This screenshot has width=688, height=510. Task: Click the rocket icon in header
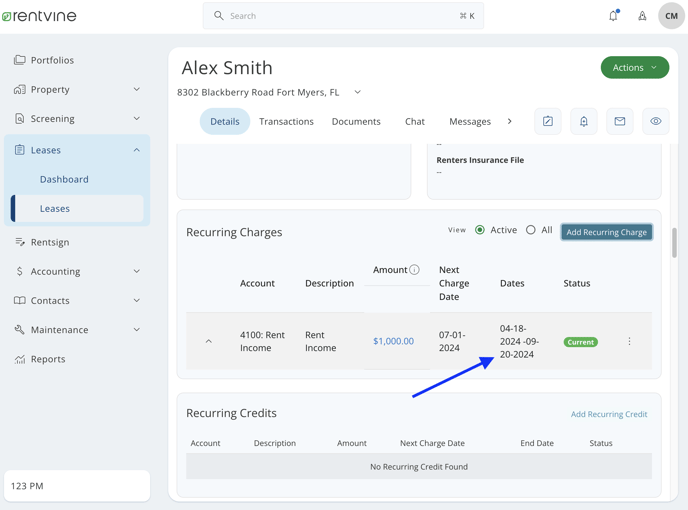pyautogui.click(x=642, y=16)
